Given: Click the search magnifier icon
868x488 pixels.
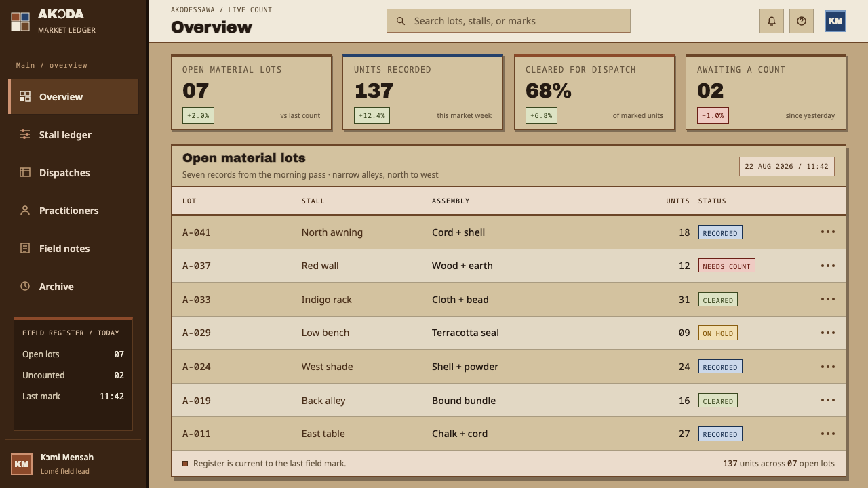Looking at the screenshot, I should (401, 21).
